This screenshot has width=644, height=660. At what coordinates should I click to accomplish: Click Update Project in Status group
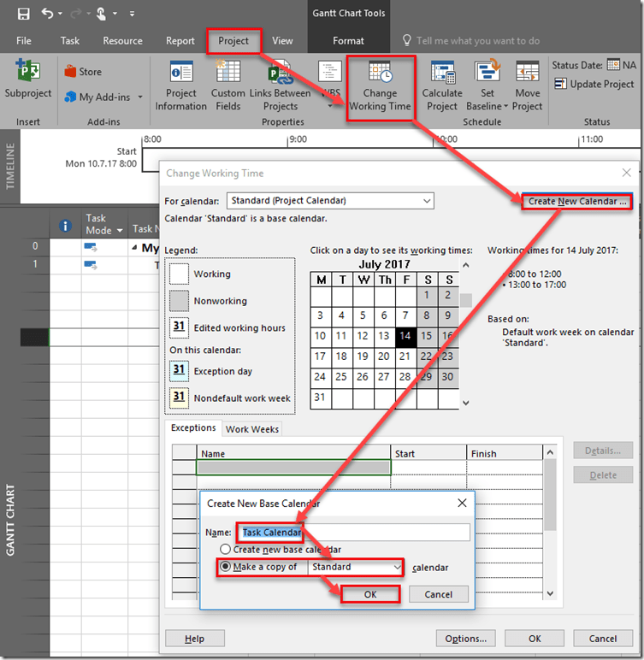594,84
